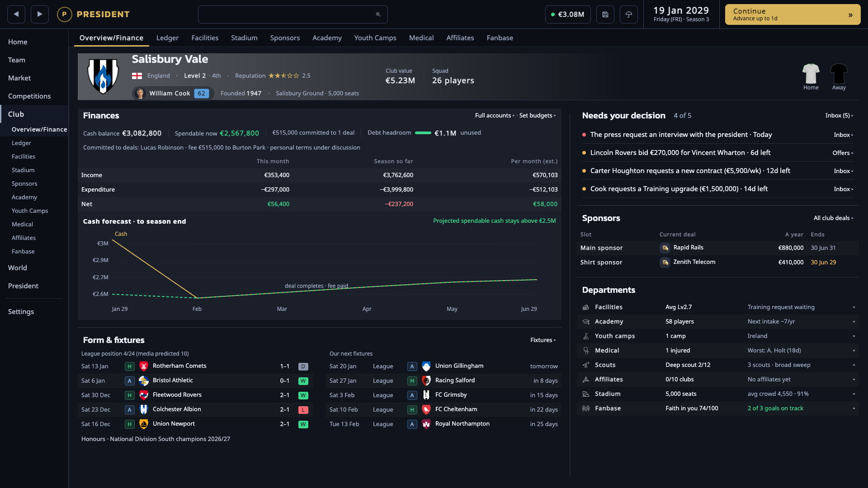Open the Facilities department icon

pos(586,307)
